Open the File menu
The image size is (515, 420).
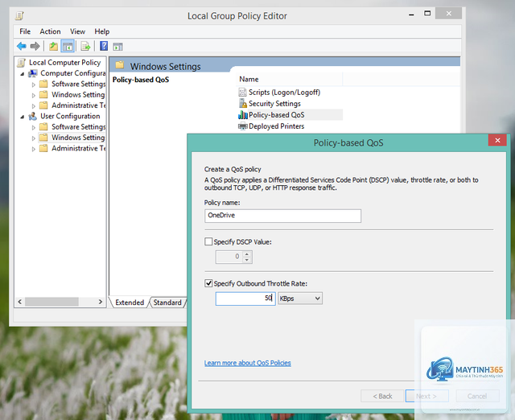click(25, 31)
